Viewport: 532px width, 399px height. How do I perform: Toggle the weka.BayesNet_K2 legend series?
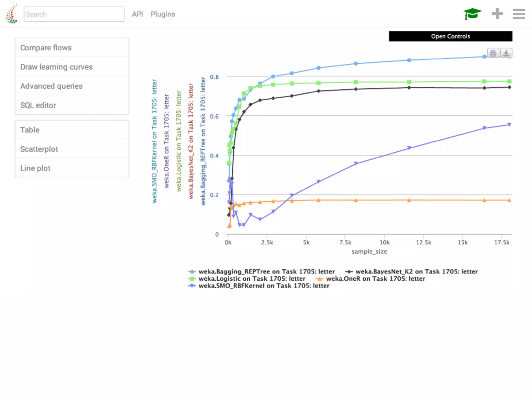click(x=416, y=271)
